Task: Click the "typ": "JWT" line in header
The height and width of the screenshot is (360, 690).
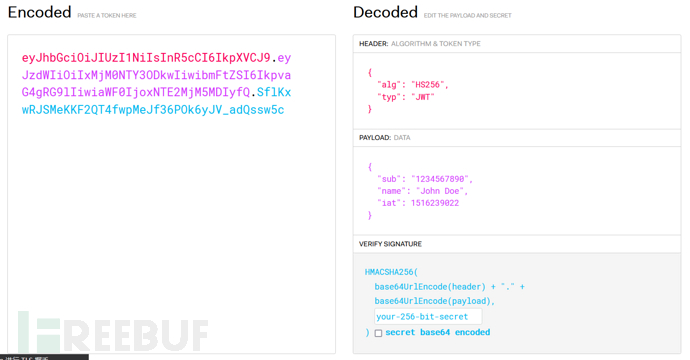Action: click(405, 97)
